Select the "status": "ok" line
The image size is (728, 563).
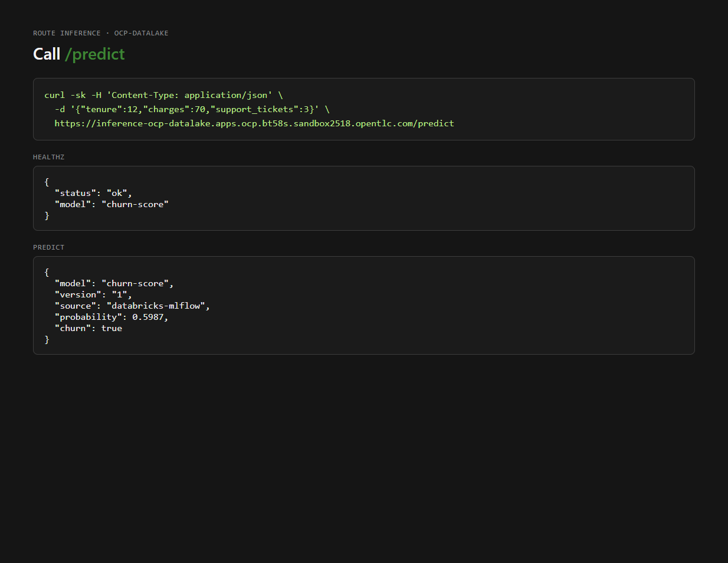tap(93, 193)
